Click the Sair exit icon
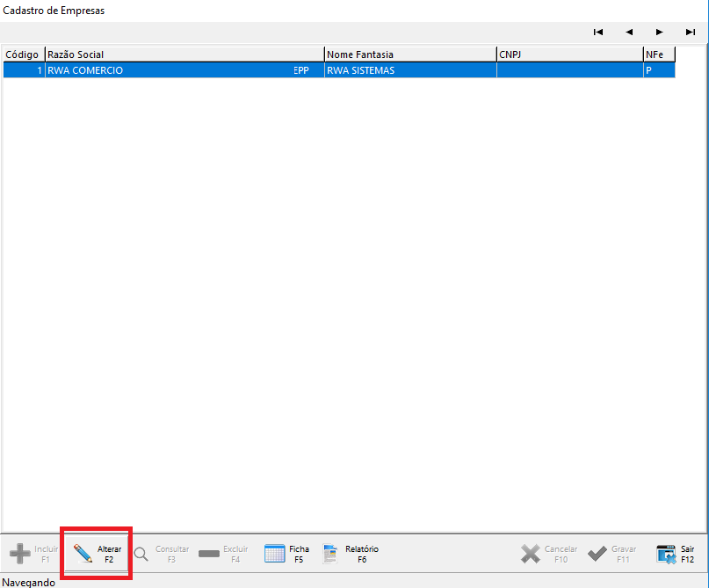The image size is (709, 588). (666, 554)
